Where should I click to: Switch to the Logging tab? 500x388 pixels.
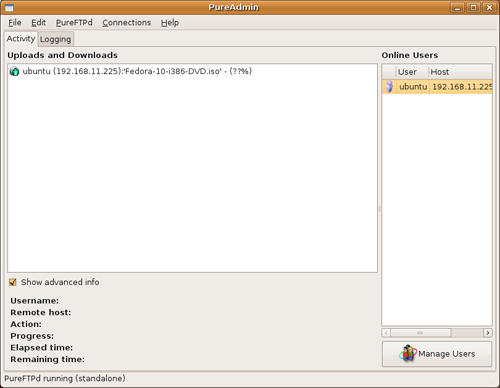[x=55, y=39]
